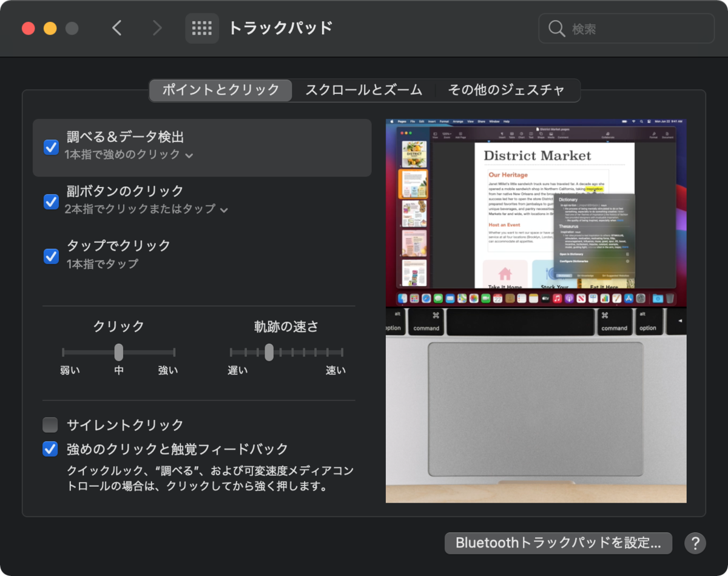728x576 pixels.
Task: Disable the 調べる＆データ検出 checkbox
Action: click(51, 147)
